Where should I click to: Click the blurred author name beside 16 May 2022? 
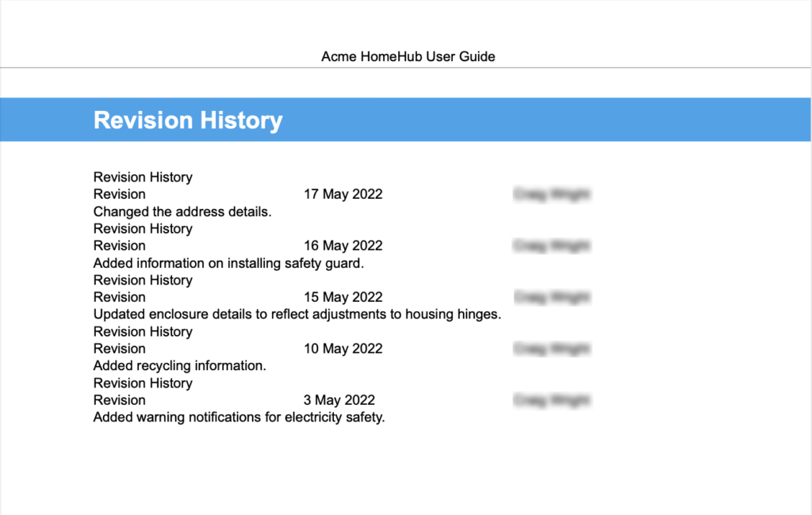point(552,246)
